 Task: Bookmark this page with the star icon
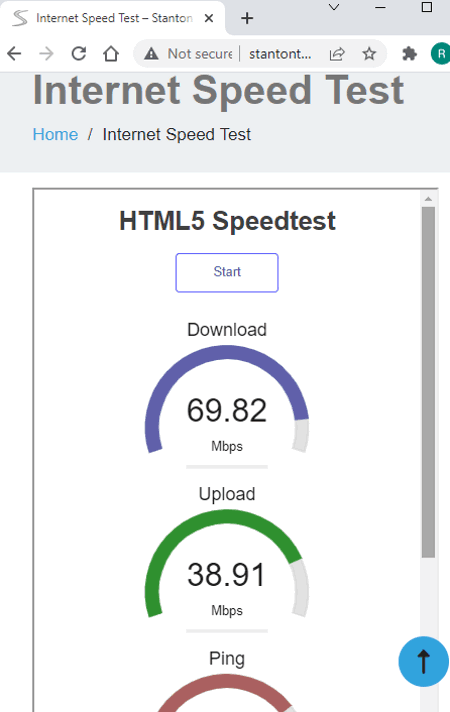369,54
